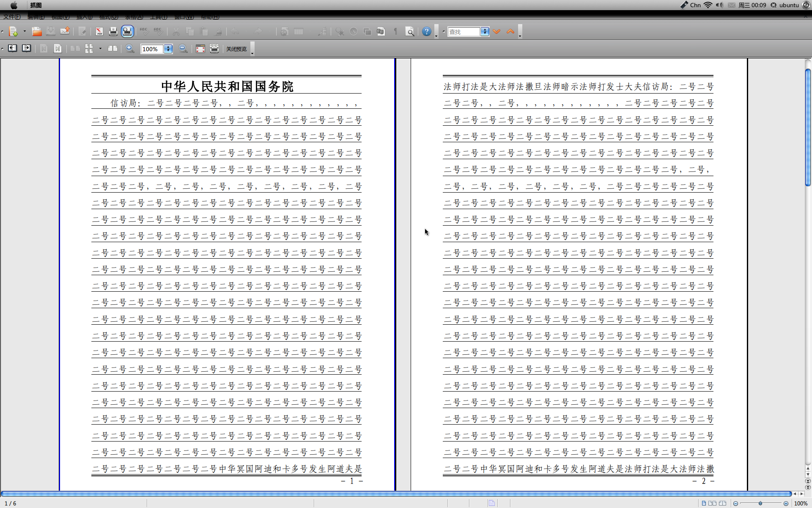Image resolution: width=812 pixels, height=508 pixels.
Task: Click the status bar zoom slider handle
Action: [x=760, y=503]
